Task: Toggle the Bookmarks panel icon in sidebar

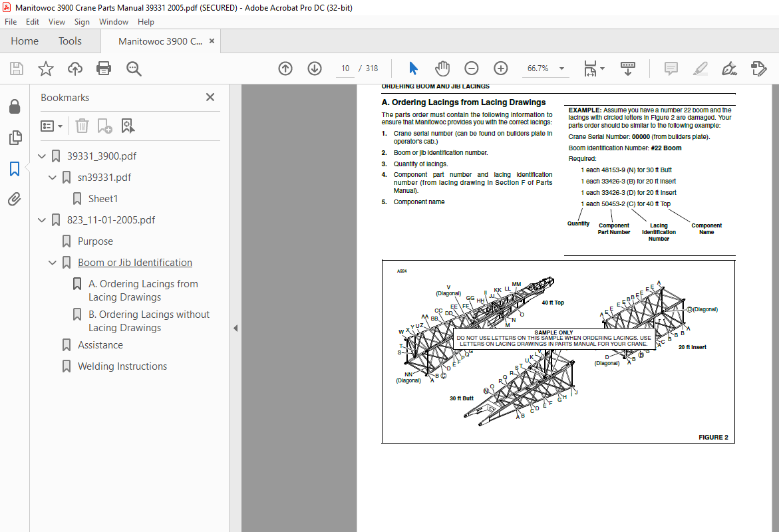Action: coord(15,169)
